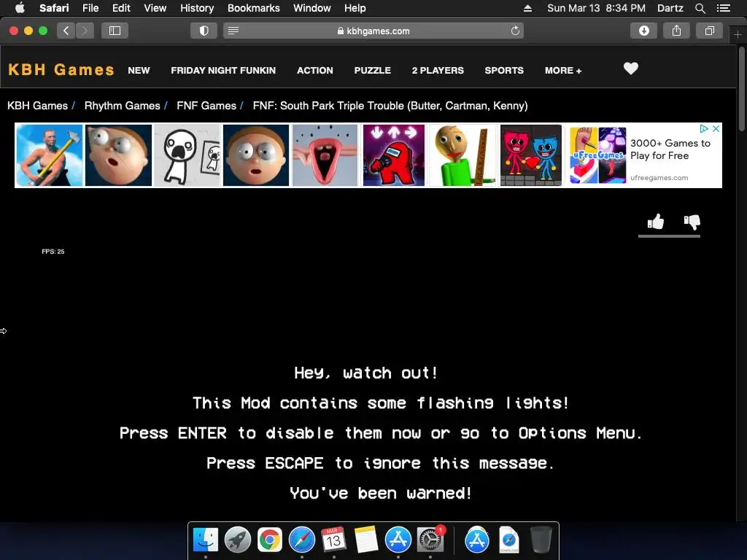Image resolution: width=747 pixels, height=560 pixels.
Task: Open the Apple menu
Action: coord(20,7)
